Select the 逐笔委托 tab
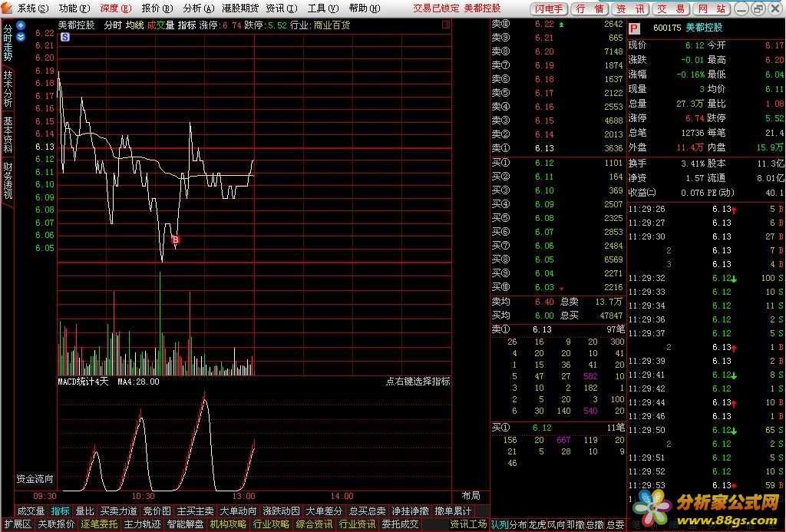Screen dimensions: 786x532 [x=99, y=524]
